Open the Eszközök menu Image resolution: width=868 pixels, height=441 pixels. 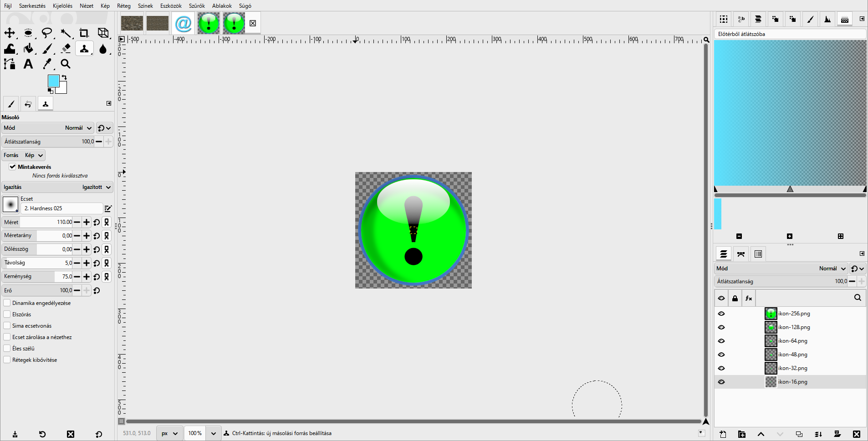(171, 6)
